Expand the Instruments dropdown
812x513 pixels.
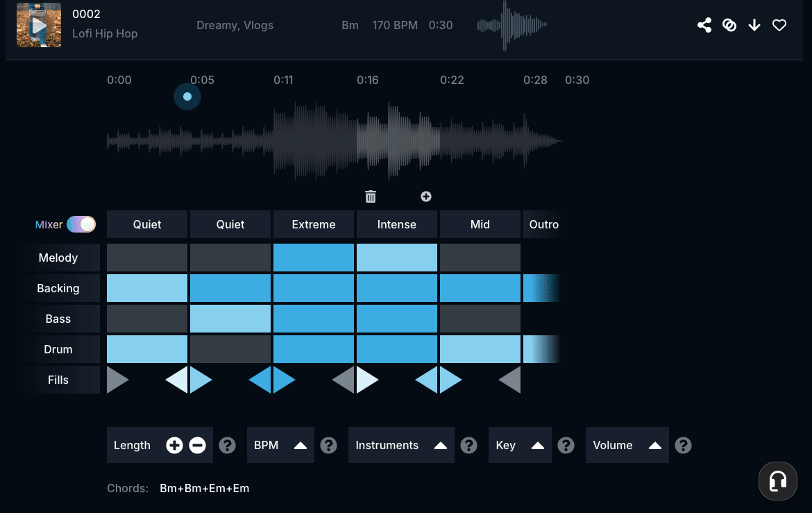(x=401, y=445)
